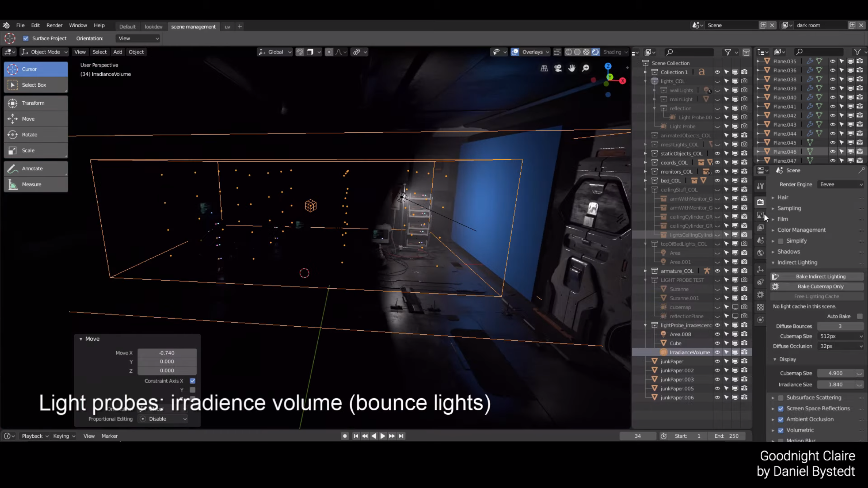Toggle auto keying record button
This screenshot has width=868, height=488.
point(345,436)
